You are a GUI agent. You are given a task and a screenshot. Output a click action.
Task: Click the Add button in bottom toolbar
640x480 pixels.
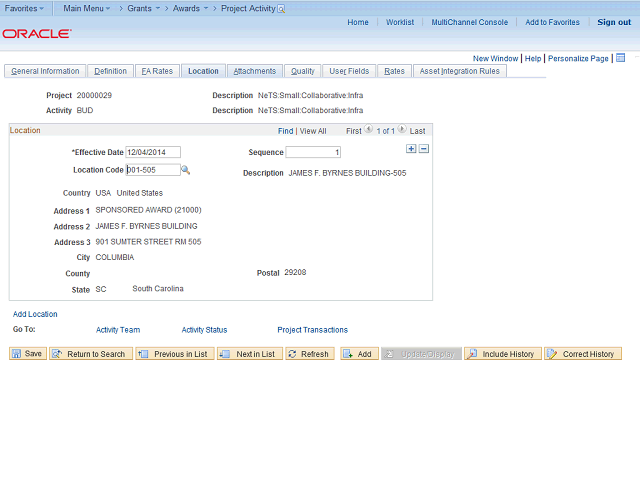(x=359, y=353)
